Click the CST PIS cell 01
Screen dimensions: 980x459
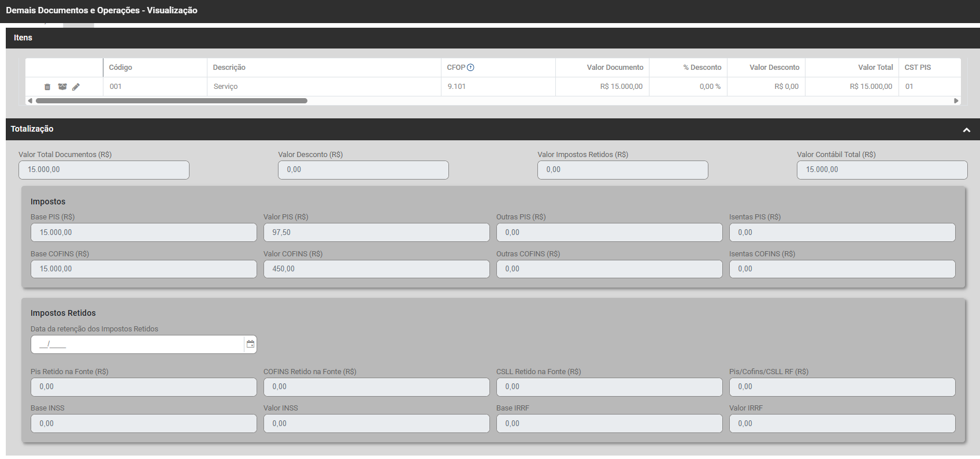pyautogui.click(x=930, y=87)
